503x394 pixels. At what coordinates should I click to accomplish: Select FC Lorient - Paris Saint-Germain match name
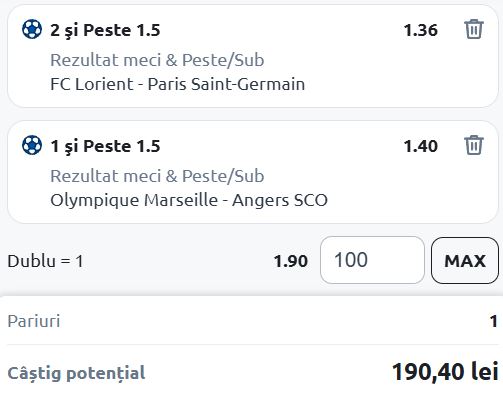point(178,84)
